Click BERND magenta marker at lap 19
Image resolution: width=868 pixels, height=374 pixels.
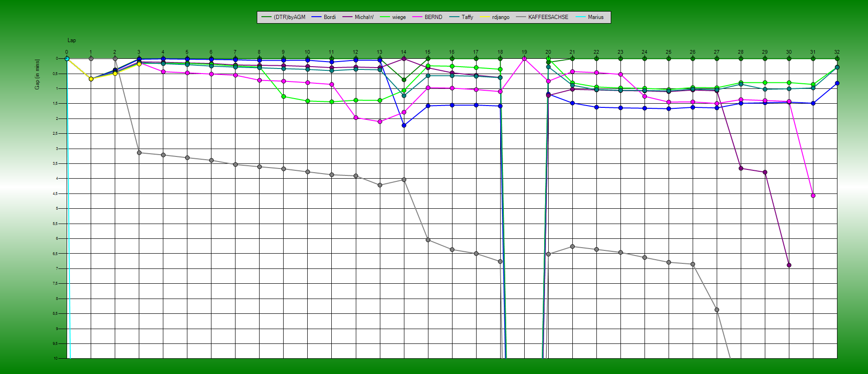(x=524, y=59)
